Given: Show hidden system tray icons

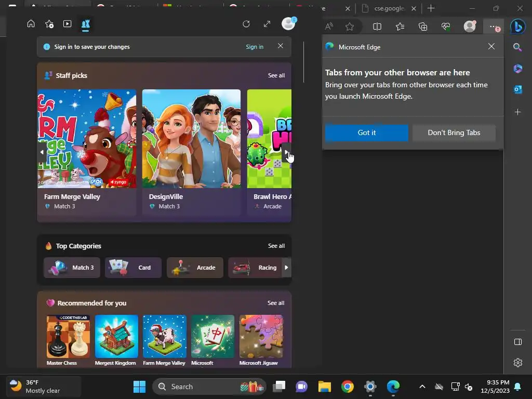Looking at the screenshot, I should [422, 387].
